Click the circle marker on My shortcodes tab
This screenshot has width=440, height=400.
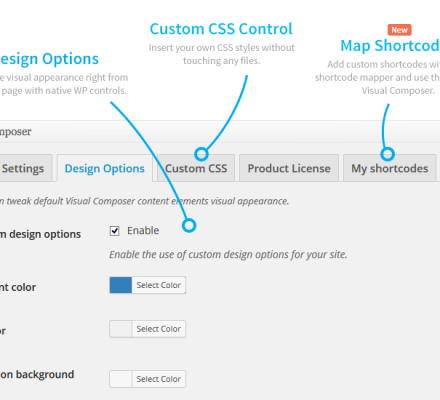[387, 154]
